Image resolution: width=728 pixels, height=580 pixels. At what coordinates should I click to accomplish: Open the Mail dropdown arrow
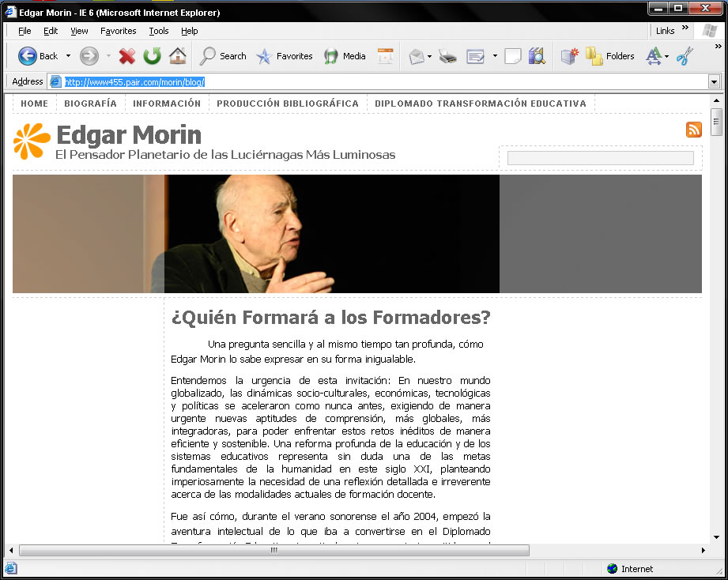[x=429, y=57]
